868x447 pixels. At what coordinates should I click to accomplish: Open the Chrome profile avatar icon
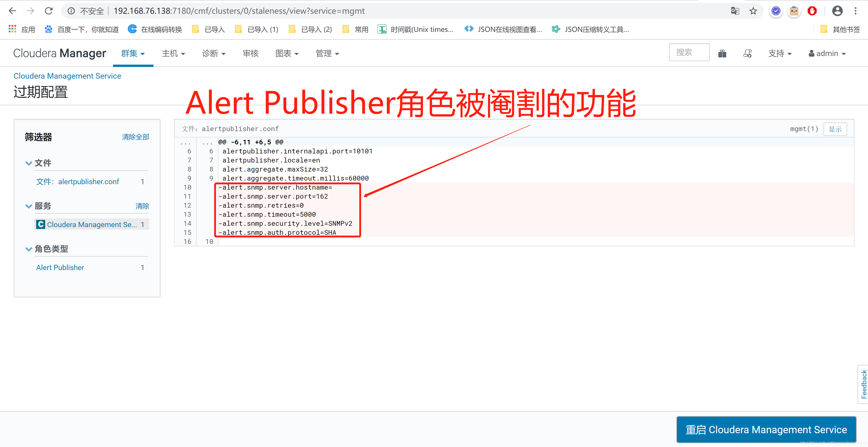tap(837, 11)
